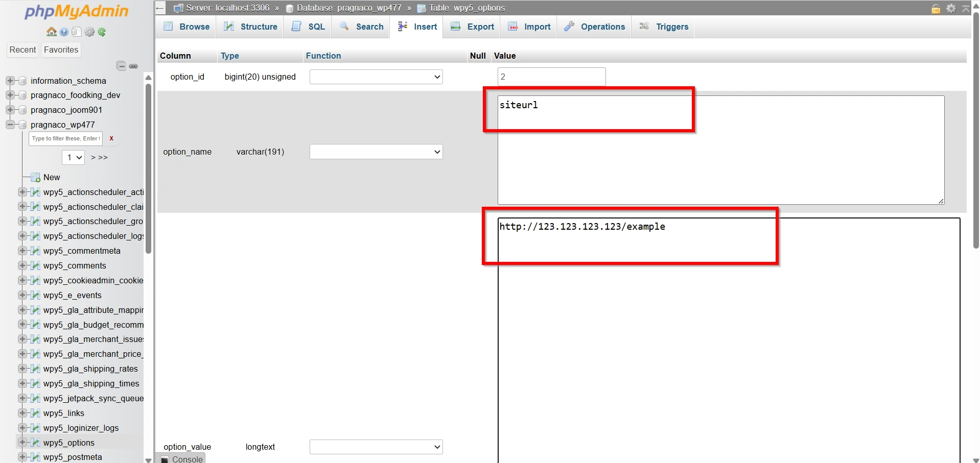
Task: Reload navigation panel green icon
Action: pyautogui.click(x=102, y=32)
